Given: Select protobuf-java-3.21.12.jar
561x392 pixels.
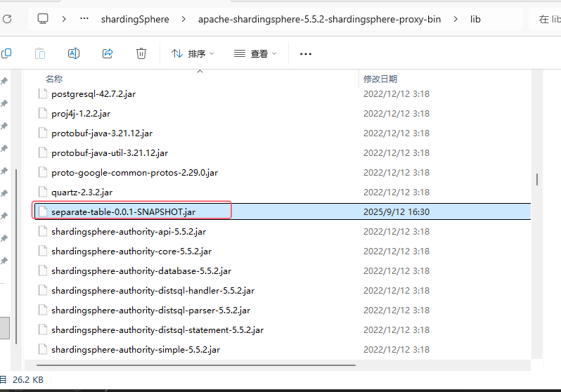Looking at the screenshot, I should pyautogui.click(x=102, y=133).
